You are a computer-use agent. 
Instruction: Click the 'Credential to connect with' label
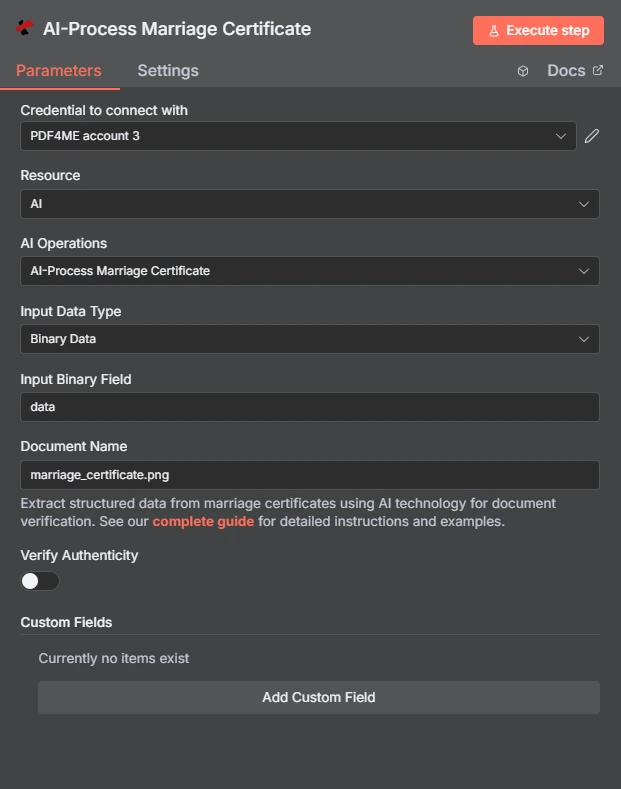click(x=104, y=110)
